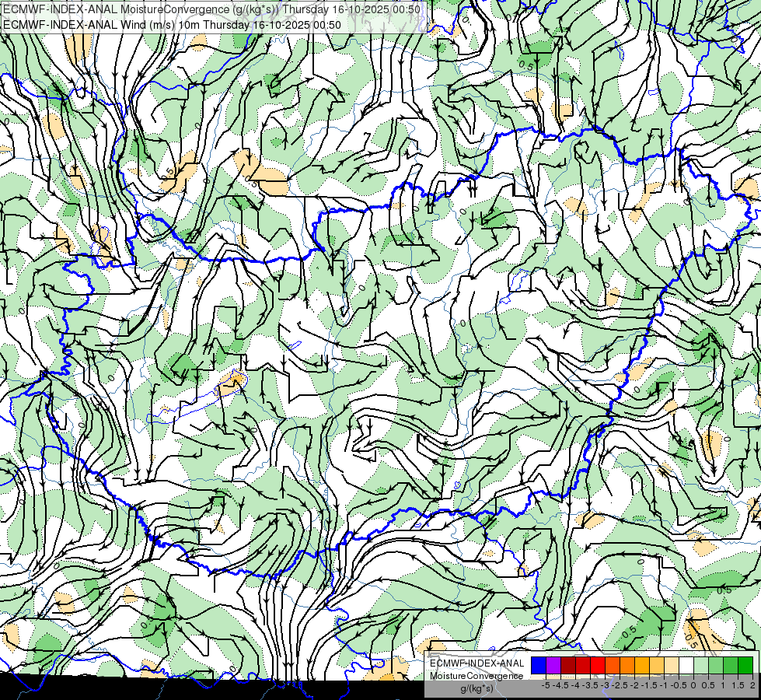
Task: Click the purple legend swatch
Action: point(553,666)
